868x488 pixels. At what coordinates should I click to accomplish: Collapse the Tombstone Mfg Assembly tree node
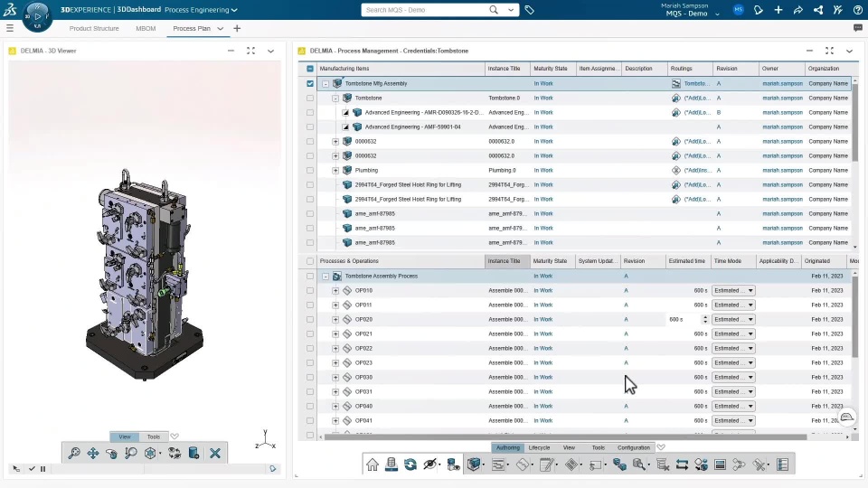325,83
